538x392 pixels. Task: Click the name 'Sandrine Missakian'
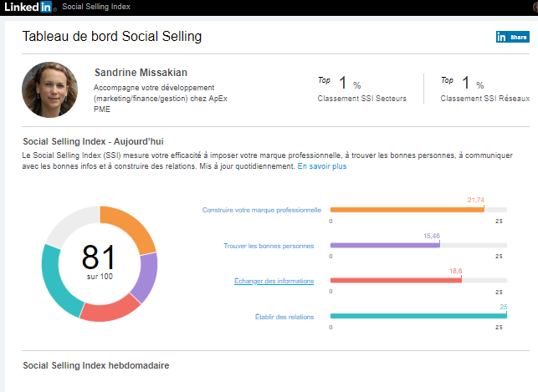[x=141, y=73]
